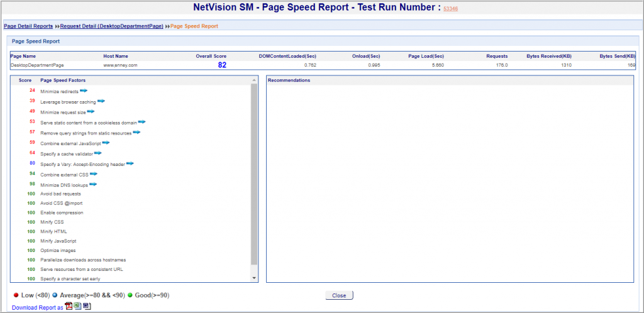Click scroll-down arrow of factors list
Screen dimensions: 644x313
(x=254, y=278)
